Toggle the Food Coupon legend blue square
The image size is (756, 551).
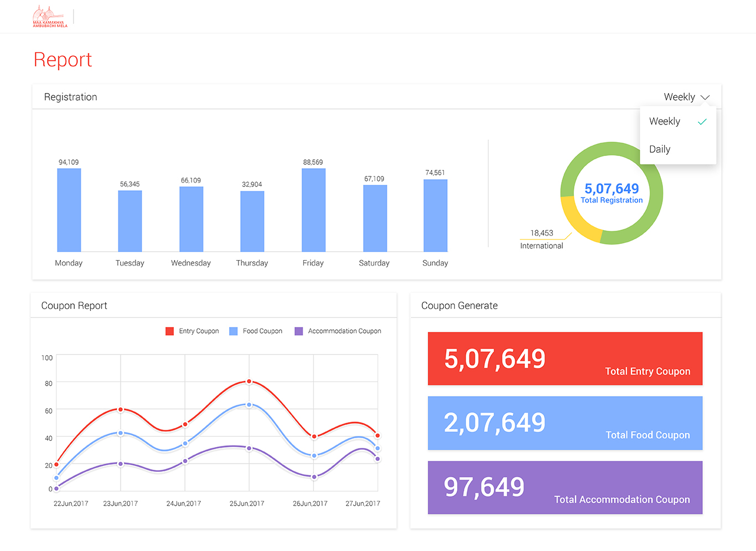[x=234, y=331]
